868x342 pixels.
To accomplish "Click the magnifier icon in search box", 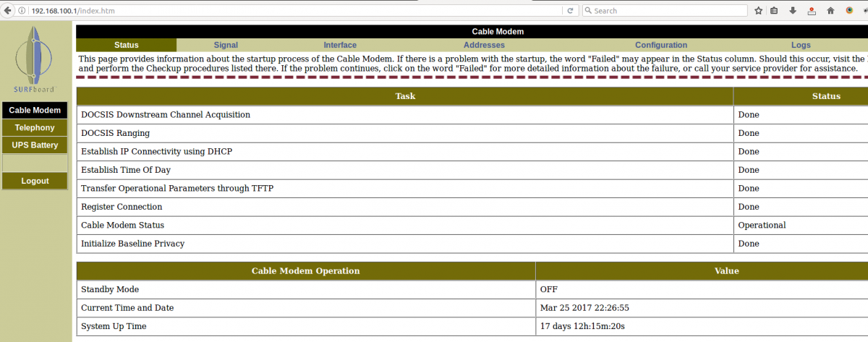I will [588, 11].
